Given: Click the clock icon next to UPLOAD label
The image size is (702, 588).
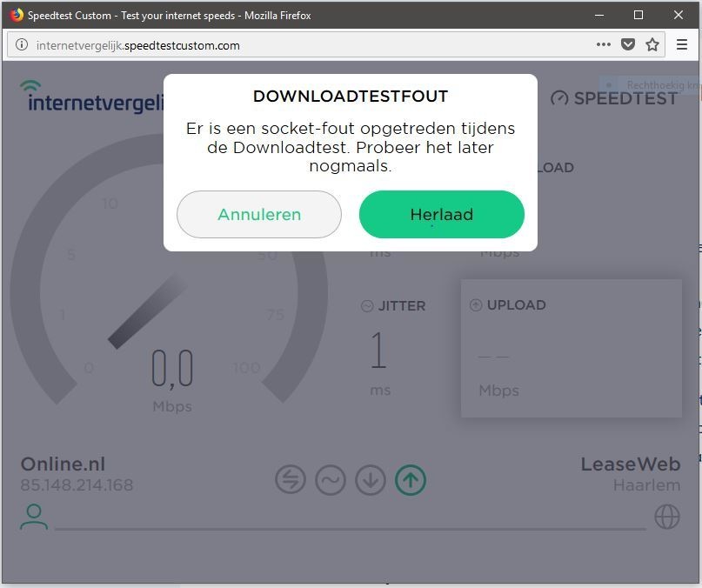Looking at the screenshot, I should pyautogui.click(x=476, y=305).
